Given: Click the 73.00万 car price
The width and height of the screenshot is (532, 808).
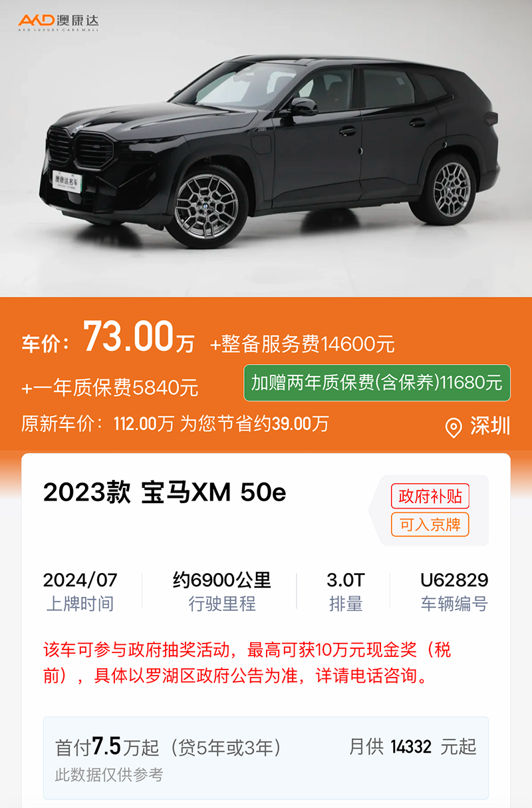Looking at the screenshot, I should (x=138, y=337).
